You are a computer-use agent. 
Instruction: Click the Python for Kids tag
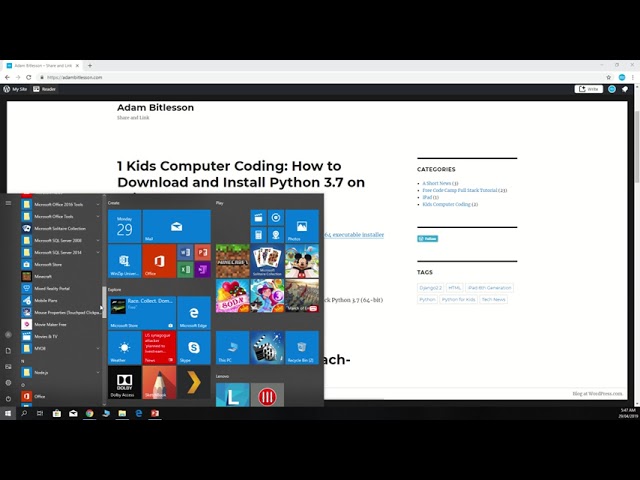[458, 300]
